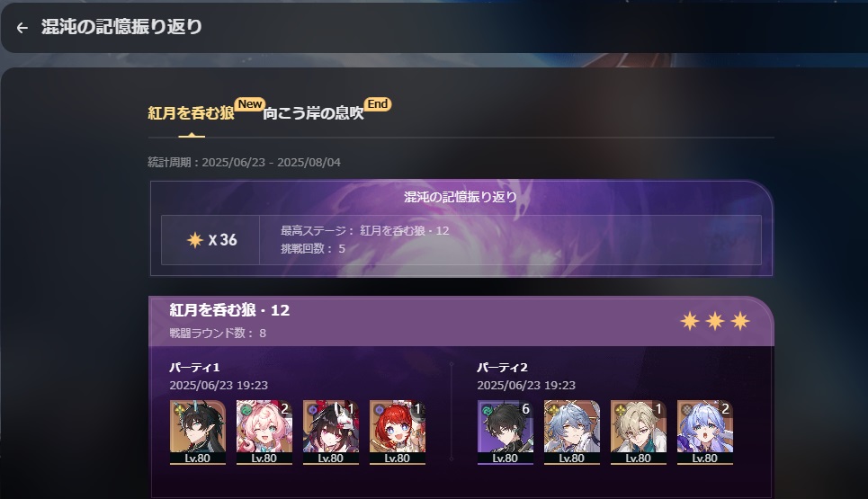Click the パーティ2 label
Image resolution: width=868 pixels, height=499 pixels.
pos(503,368)
